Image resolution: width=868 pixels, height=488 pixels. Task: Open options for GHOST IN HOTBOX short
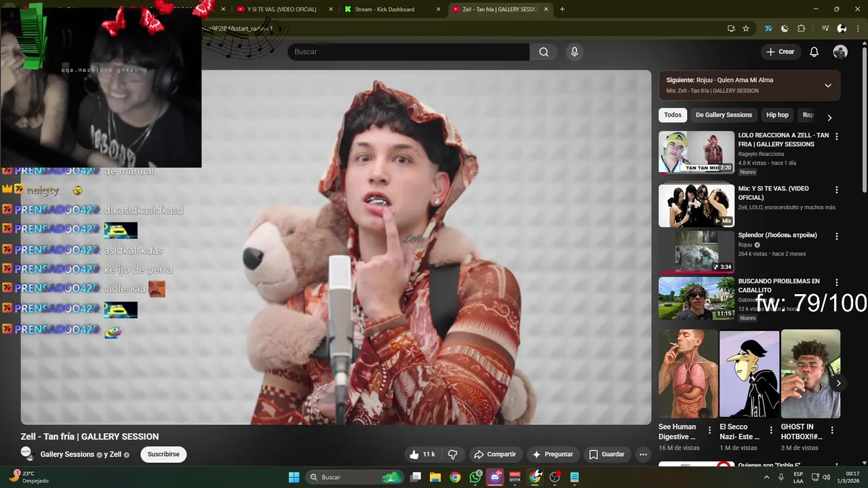(x=832, y=430)
